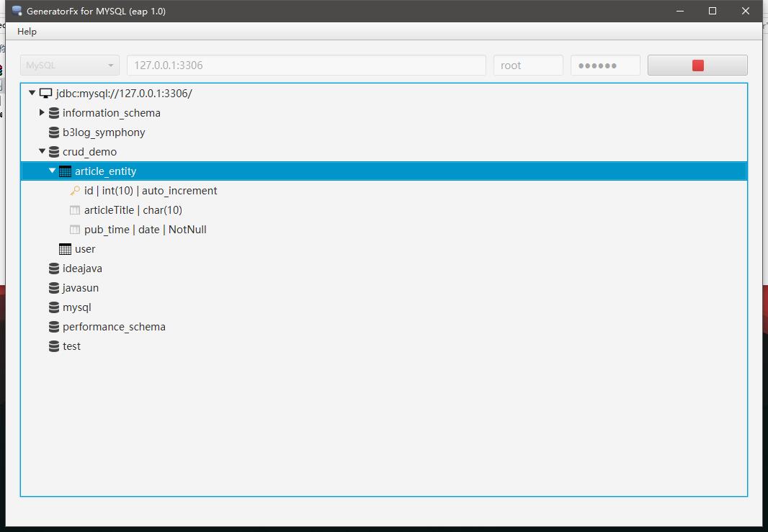Maximize the GeneratorFx window
768x532 pixels.
point(713,11)
